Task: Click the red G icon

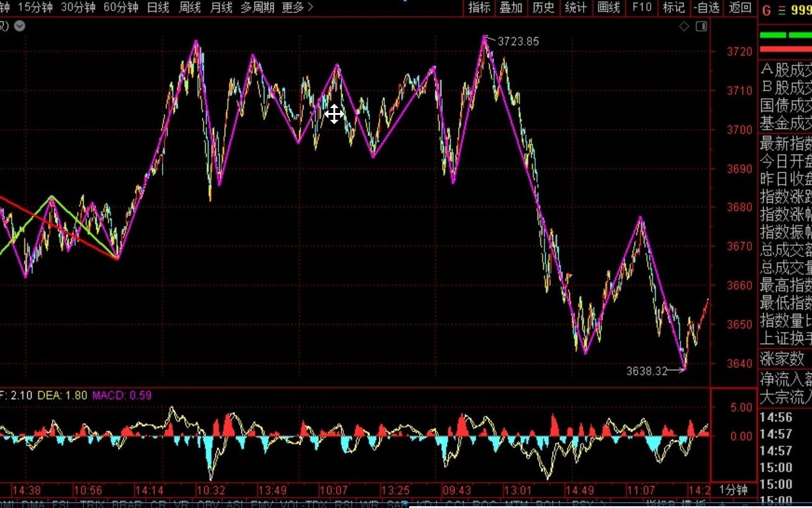Action: 766,10
